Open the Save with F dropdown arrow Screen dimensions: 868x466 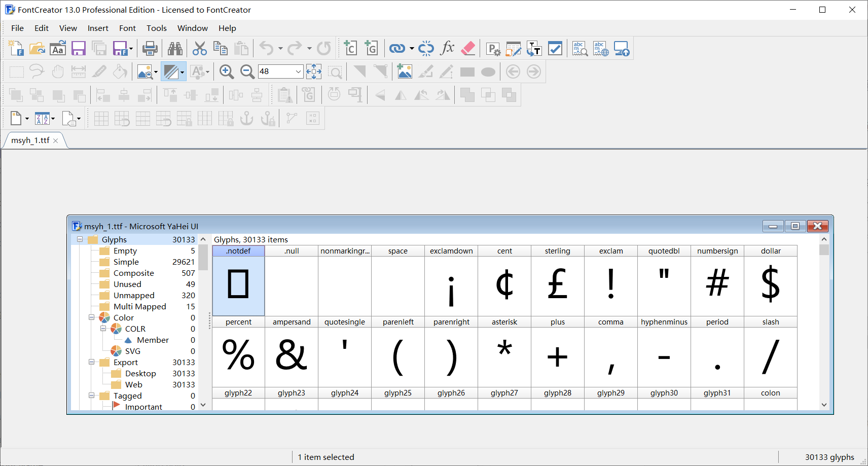131,49
